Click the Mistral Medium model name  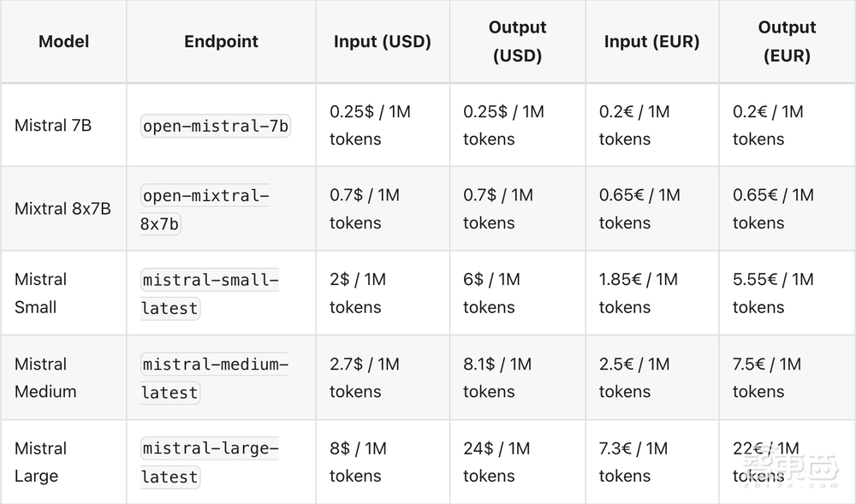tap(45, 377)
